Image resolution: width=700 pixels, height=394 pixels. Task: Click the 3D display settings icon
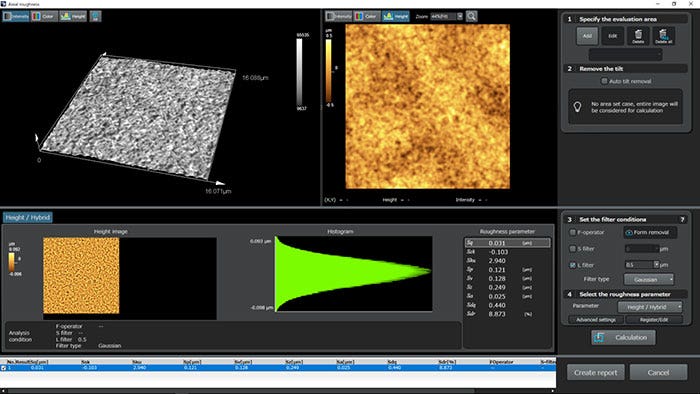point(95,17)
